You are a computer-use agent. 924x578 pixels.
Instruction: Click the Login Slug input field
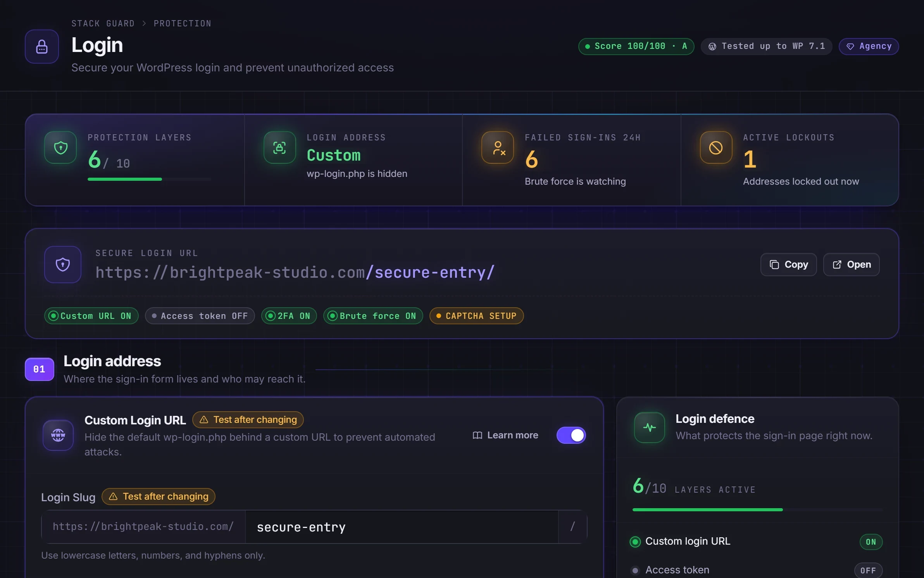402,527
